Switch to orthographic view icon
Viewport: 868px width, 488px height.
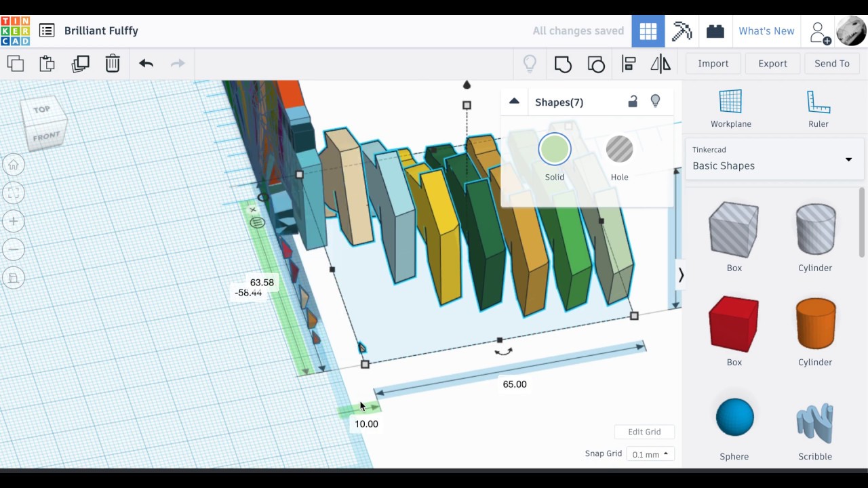14,278
